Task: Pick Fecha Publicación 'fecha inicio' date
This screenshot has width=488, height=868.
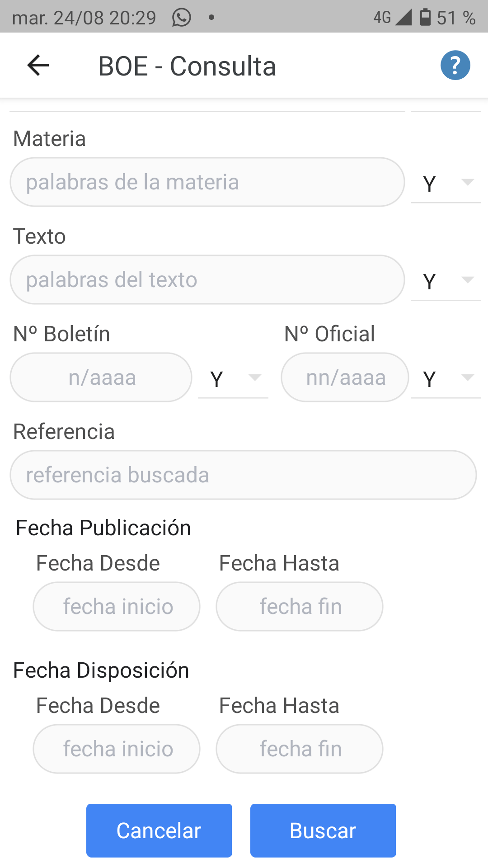Action: click(117, 607)
